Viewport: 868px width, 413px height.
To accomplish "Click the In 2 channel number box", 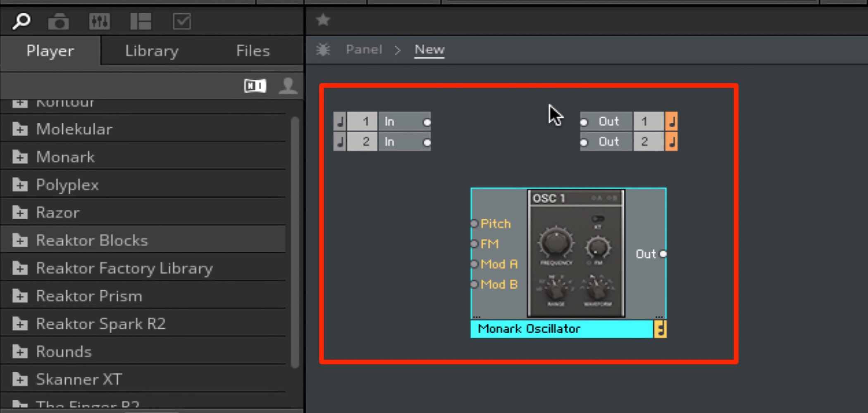I will [x=362, y=142].
